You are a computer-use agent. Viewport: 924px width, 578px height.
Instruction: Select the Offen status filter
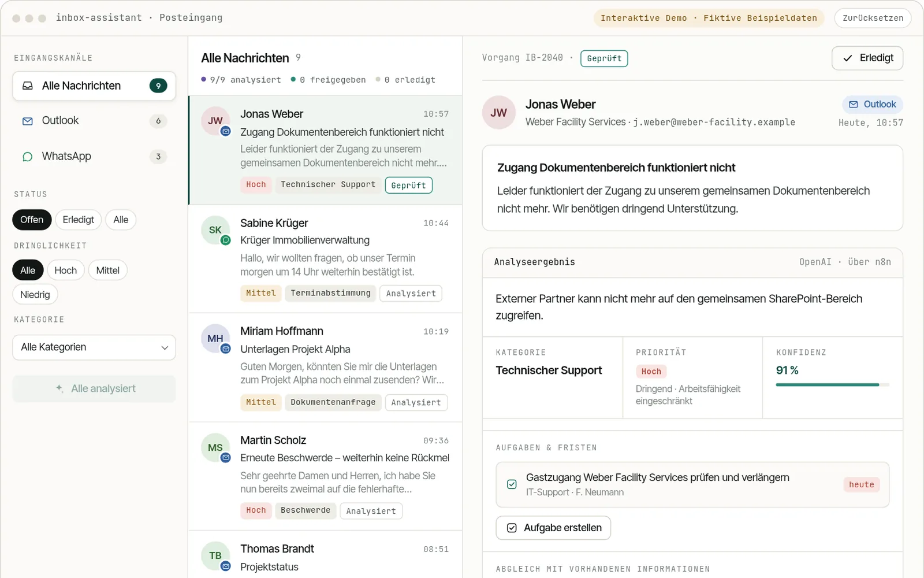coord(32,220)
